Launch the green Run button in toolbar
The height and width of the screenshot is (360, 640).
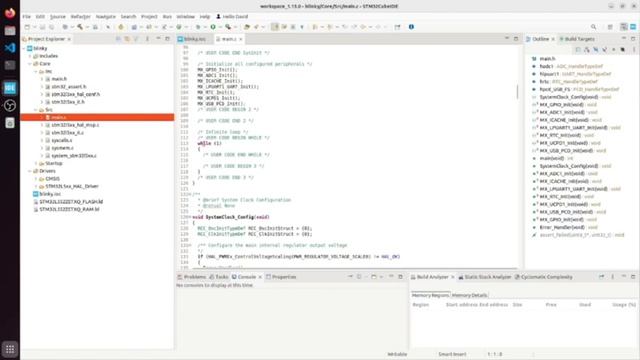pyautogui.click(x=213, y=27)
